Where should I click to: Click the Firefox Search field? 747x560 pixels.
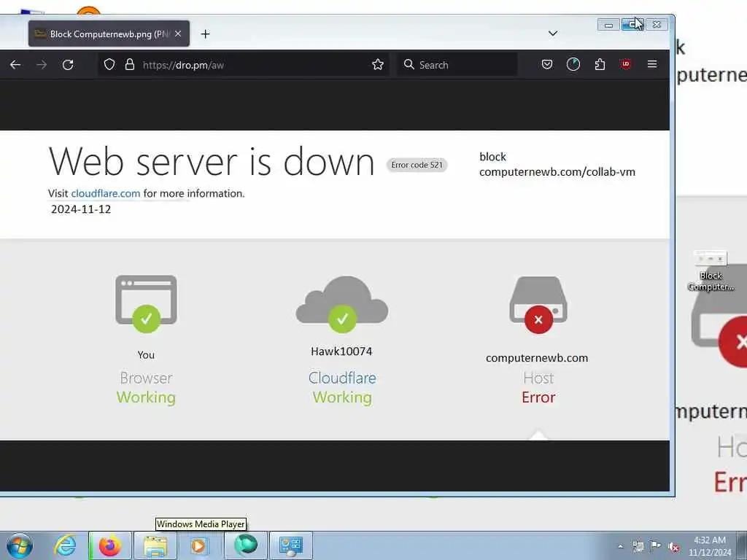coord(457,65)
